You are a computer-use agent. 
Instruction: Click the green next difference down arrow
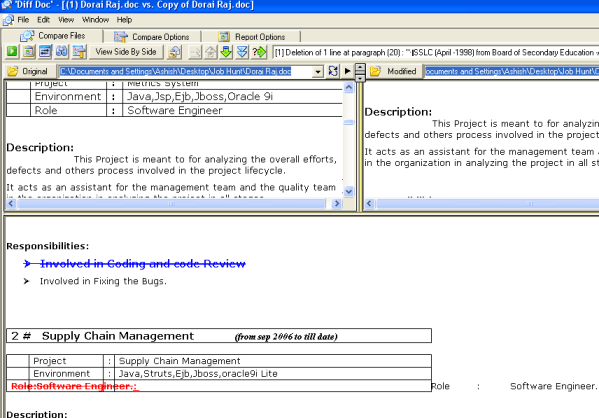coord(227,52)
